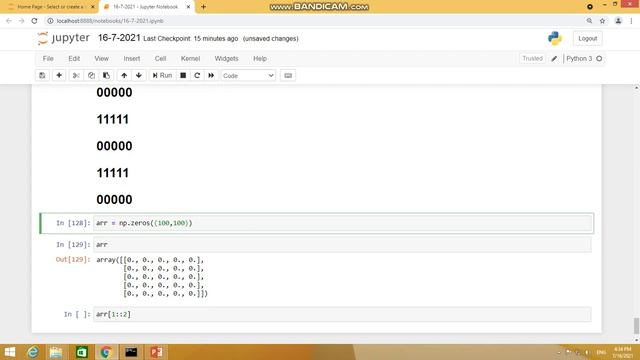Close the 16-7-2021 Jupyter Notebook tab
640x360 pixels.
coord(188,7)
